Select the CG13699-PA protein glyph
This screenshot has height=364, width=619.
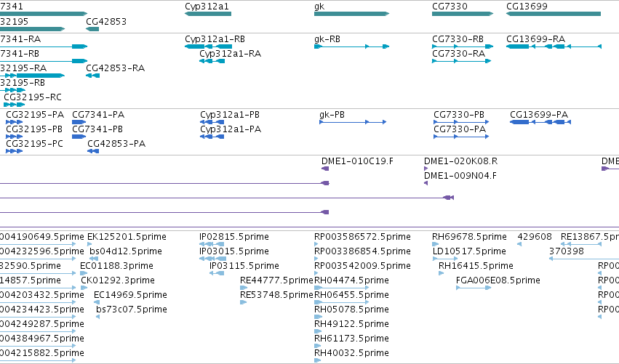coord(540,122)
